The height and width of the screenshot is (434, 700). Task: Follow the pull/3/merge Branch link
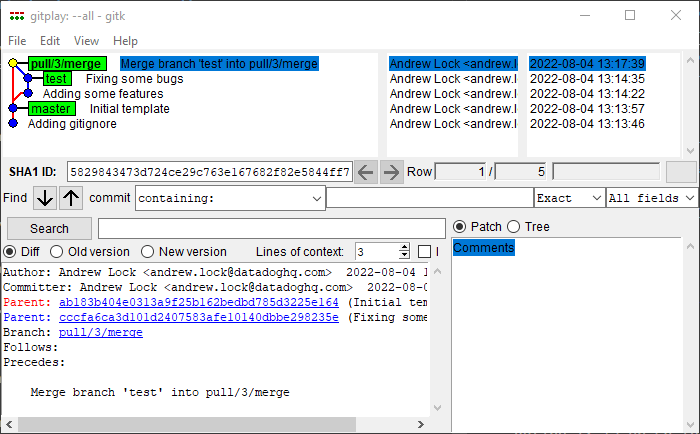tap(101, 333)
